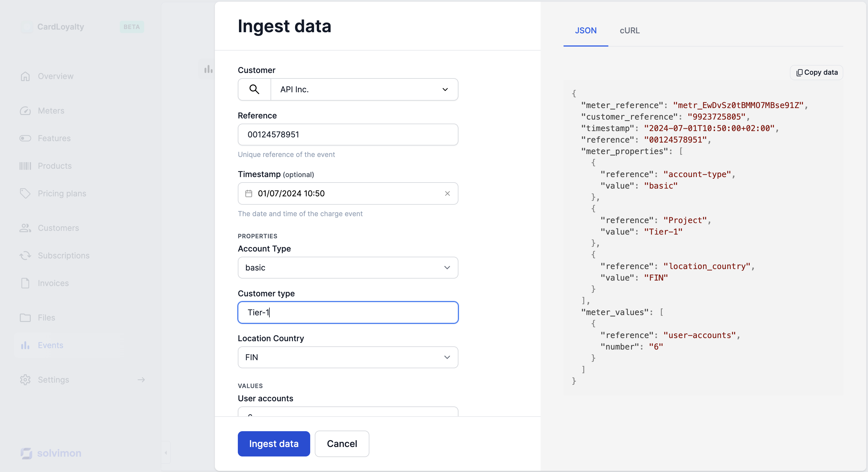Image resolution: width=868 pixels, height=472 pixels.
Task: Click the calendar icon in Timestamp field
Action: 249,193
